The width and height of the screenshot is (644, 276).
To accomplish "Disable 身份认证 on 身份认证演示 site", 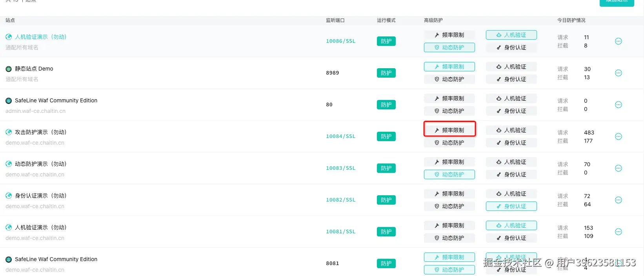I will pyautogui.click(x=511, y=206).
